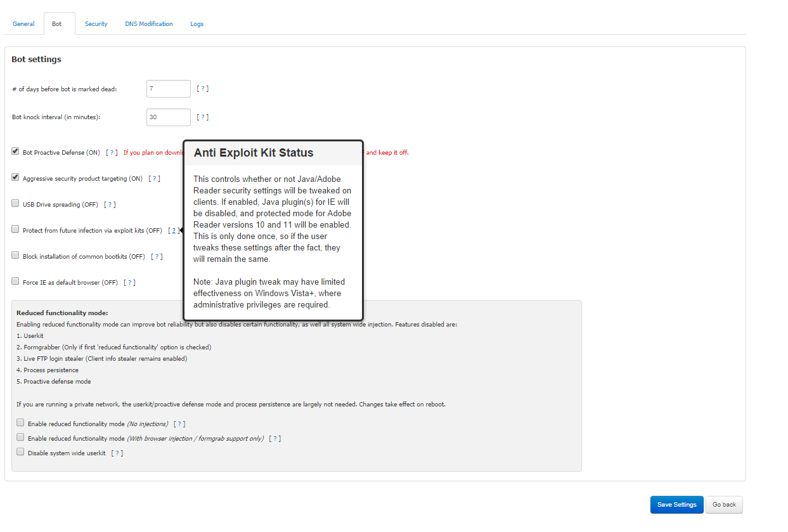Screen dimensions: 788x532
Task: Click the '3. Live FTP login stealer' line
Action: 101,359
